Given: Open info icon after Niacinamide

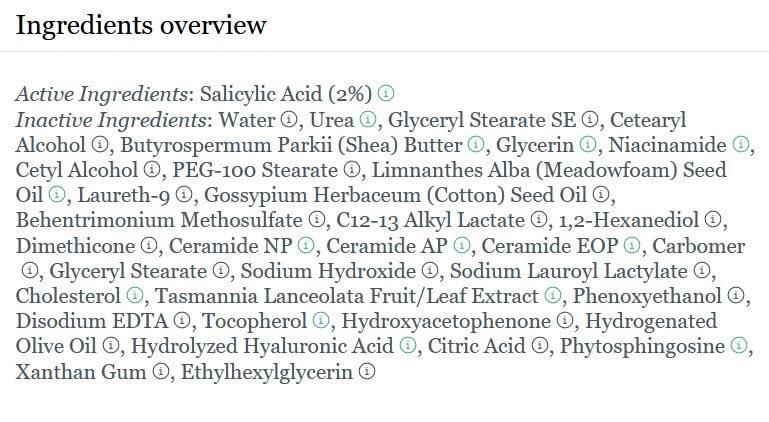Looking at the screenshot, I should click(740, 145).
